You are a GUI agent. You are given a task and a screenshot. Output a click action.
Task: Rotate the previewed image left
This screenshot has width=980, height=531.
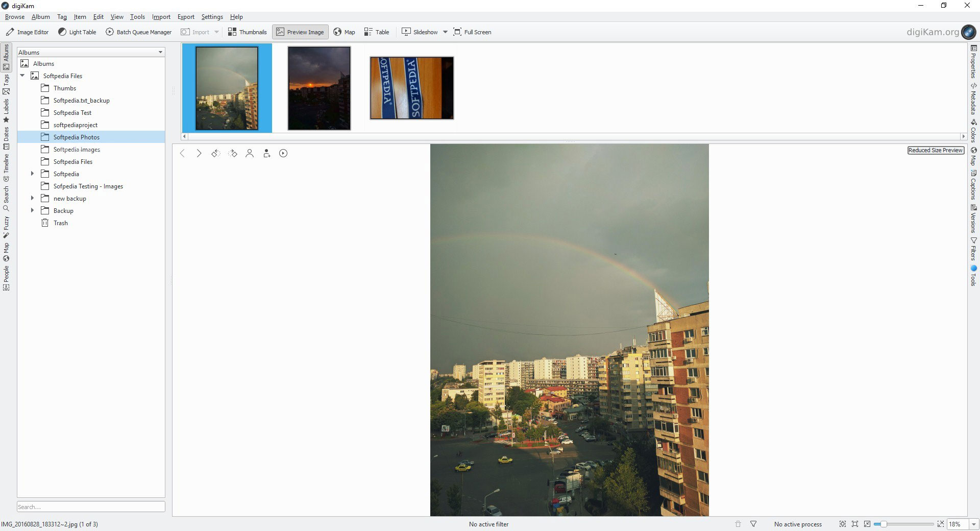pyautogui.click(x=215, y=153)
